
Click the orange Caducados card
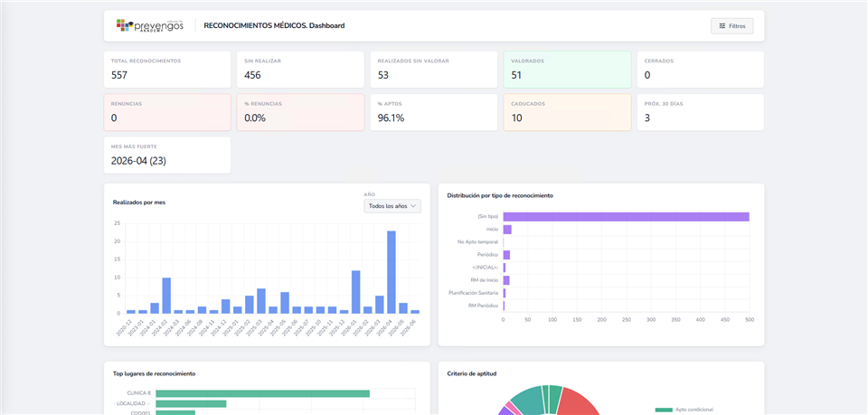(x=568, y=112)
